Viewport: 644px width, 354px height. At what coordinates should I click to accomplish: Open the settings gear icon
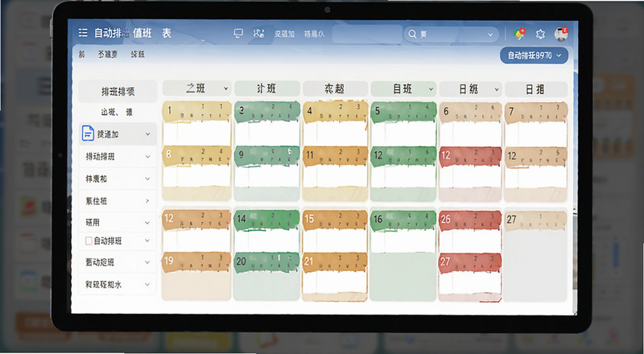pos(540,34)
